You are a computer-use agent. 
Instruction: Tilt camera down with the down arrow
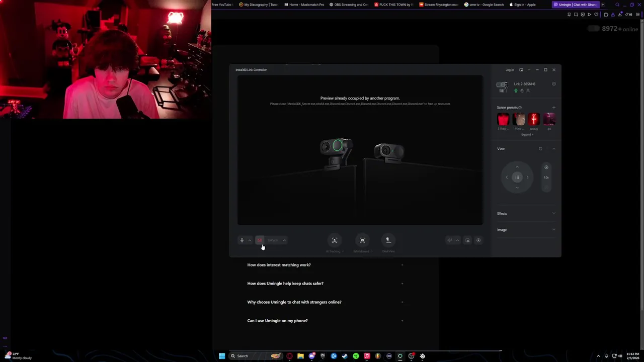(x=517, y=188)
